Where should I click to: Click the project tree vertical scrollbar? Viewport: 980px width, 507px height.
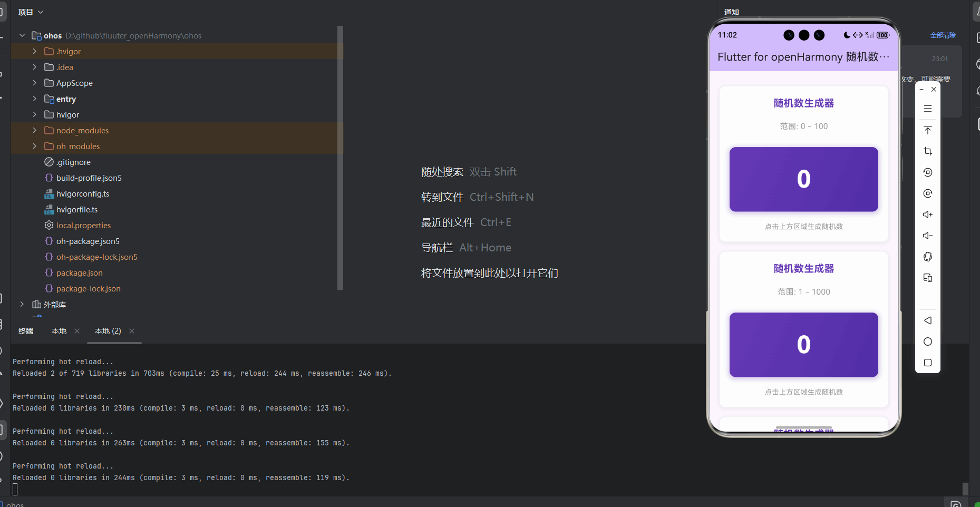click(340, 158)
